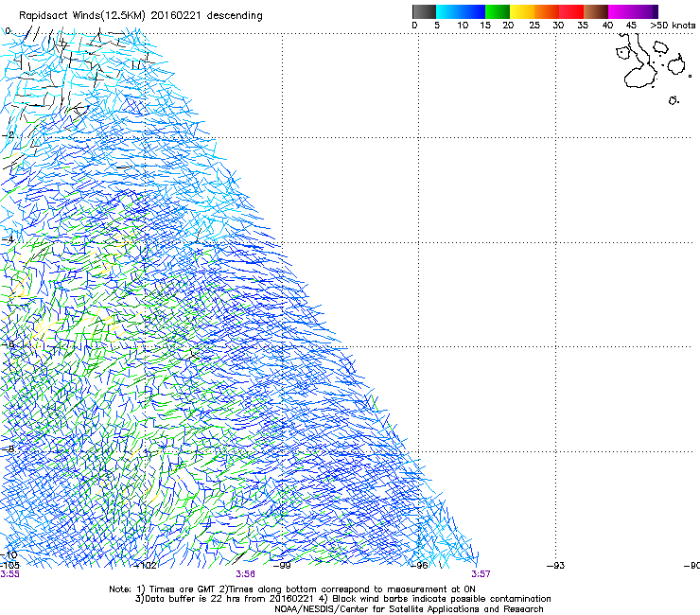Click the magenta 40–45 knot legend segment
Screen dimensions: 700x615
[x=621, y=11]
